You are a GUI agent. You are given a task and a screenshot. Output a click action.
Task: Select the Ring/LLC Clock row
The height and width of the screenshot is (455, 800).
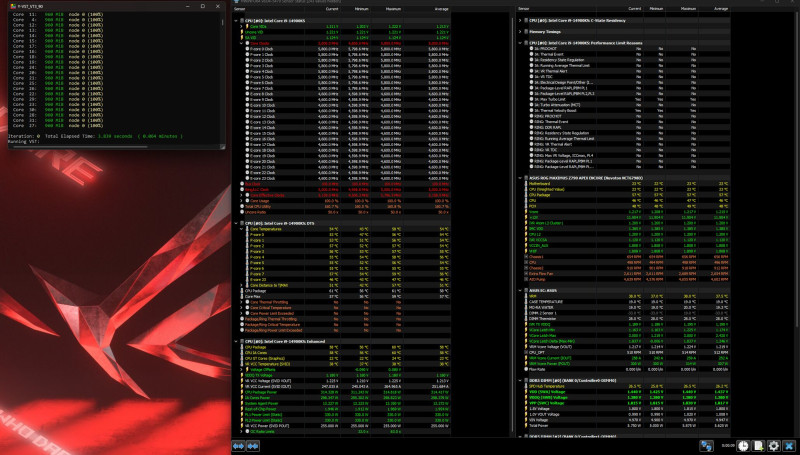(344, 189)
